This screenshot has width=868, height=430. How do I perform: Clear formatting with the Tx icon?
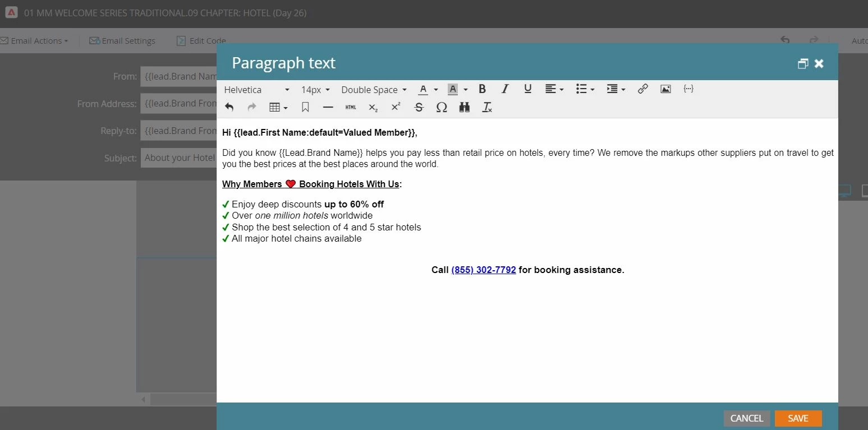487,107
